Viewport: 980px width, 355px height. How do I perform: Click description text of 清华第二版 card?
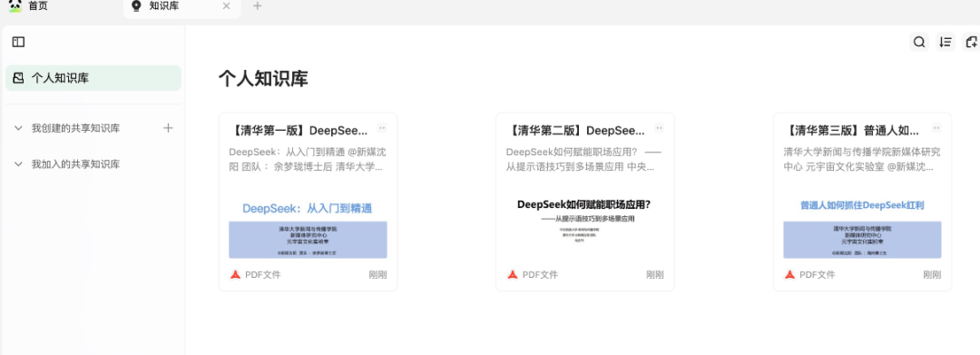584,160
